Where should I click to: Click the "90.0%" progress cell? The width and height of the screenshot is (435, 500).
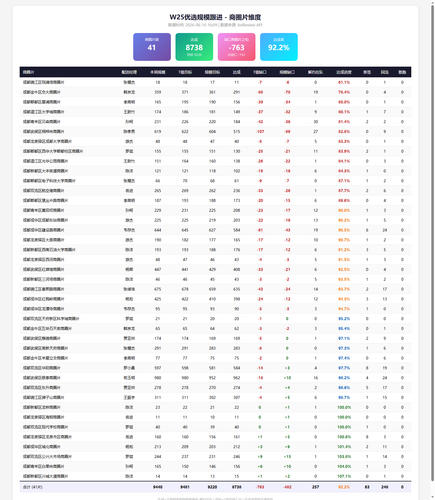tap(344, 210)
